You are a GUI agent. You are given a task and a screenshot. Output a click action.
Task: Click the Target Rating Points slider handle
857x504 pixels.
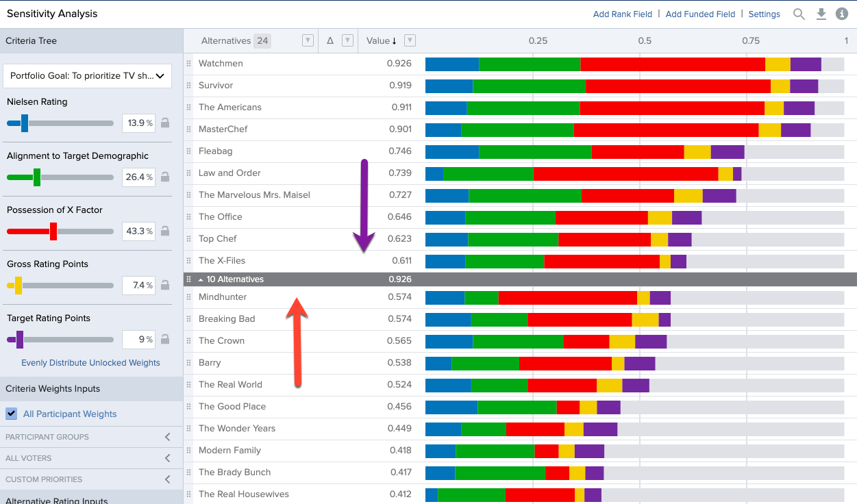click(20, 340)
